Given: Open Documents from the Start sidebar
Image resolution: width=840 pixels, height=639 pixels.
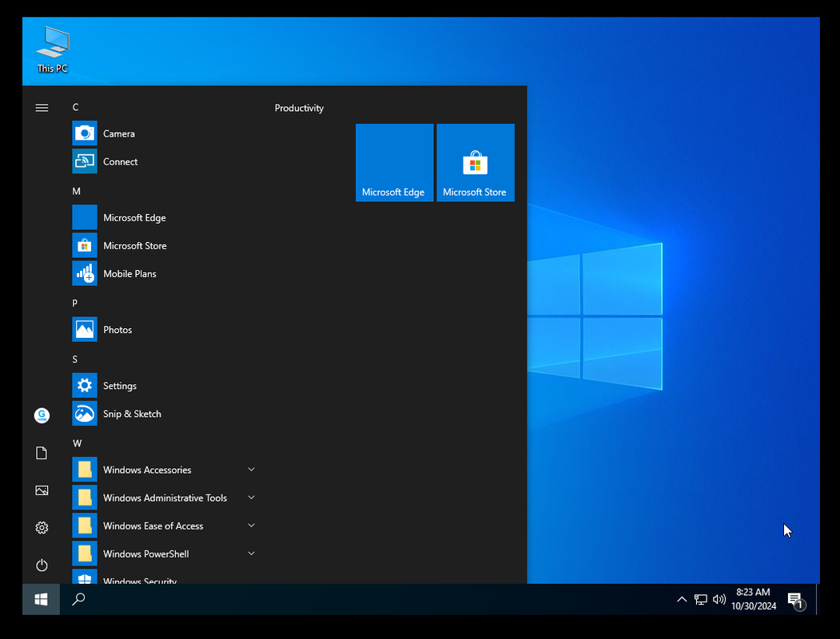Looking at the screenshot, I should click(x=42, y=454).
